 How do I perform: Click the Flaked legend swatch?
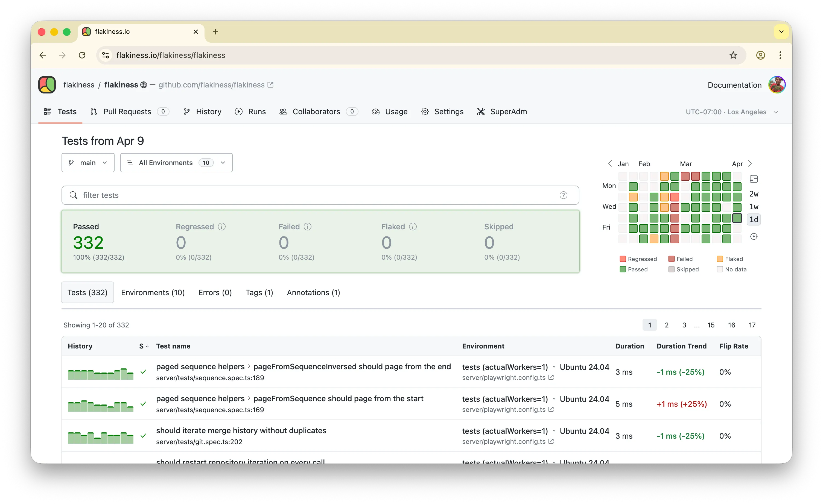tap(720, 259)
